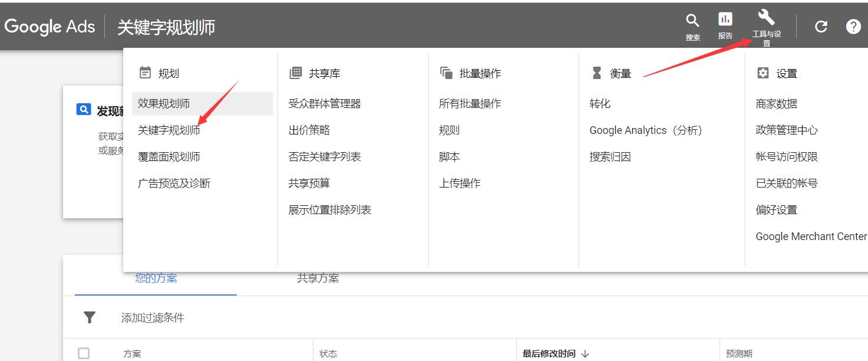Click the 衡量 section heading
This screenshot has height=361, width=868.
(x=621, y=73)
